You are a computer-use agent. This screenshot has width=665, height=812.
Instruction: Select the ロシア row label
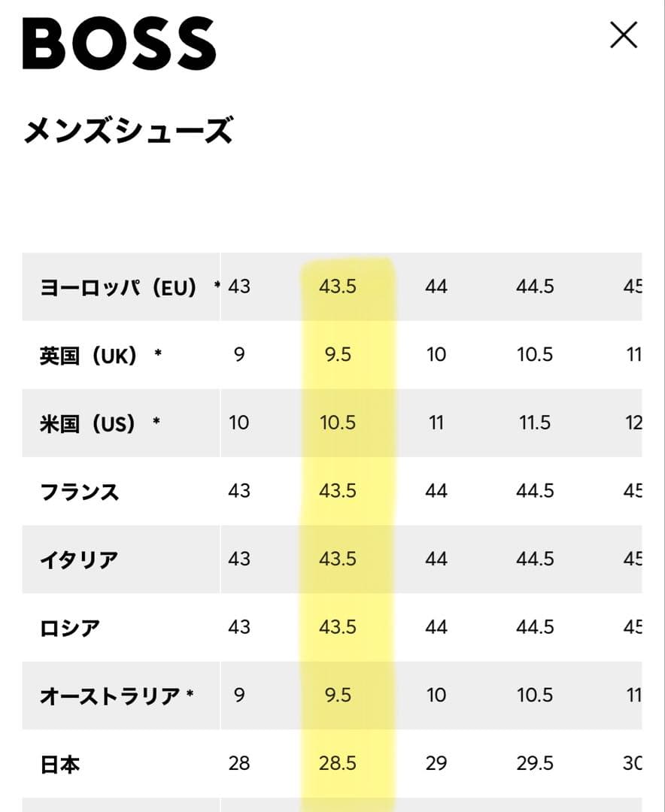(x=70, y=628)
